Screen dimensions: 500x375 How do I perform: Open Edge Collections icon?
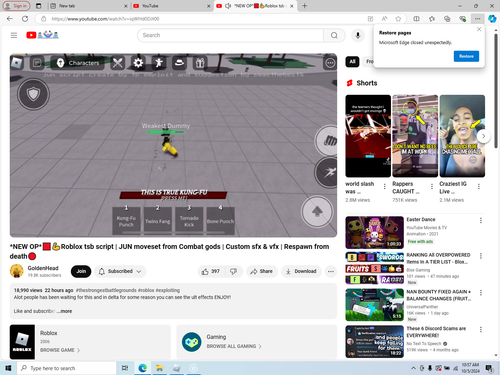click(447, 19)
